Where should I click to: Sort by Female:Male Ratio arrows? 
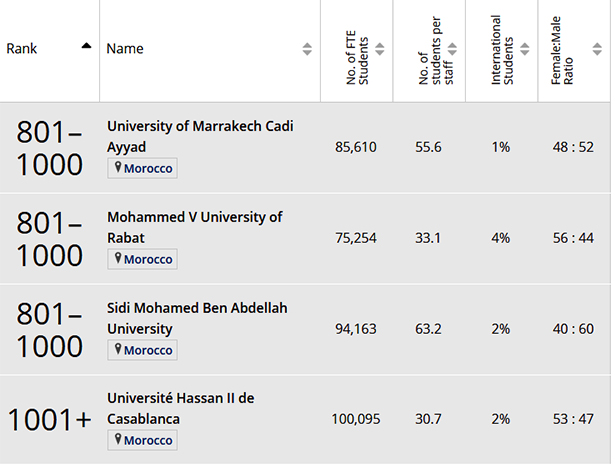coord(599,49)
